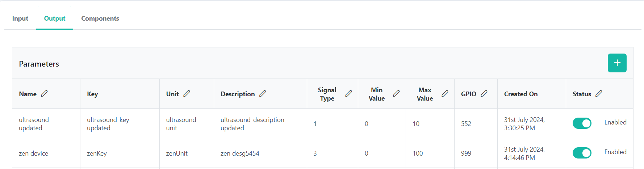644x169 pixels.
Task: Click the Min Value edit pencil icon
Action: point(396,93)
